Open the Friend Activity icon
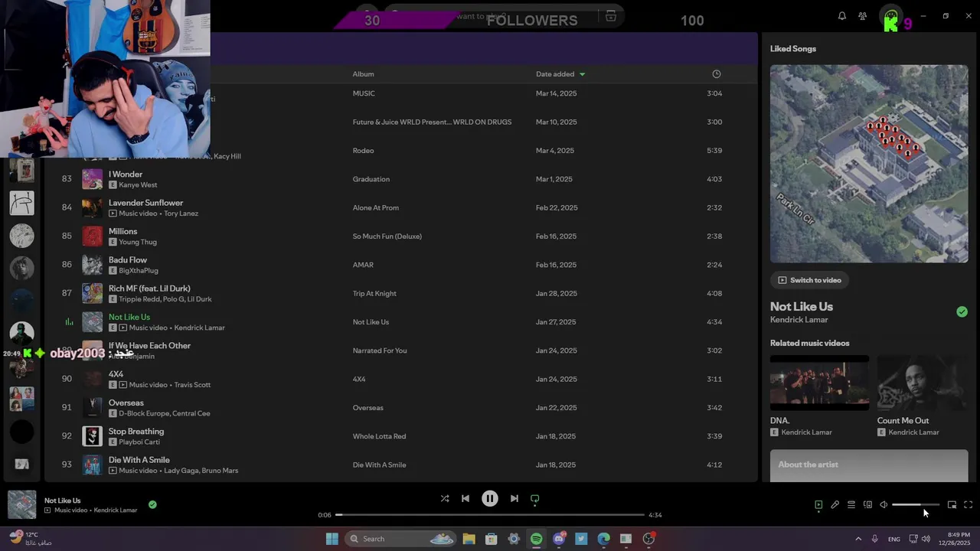This screenshot has height=551, width=980. [863, 16]
